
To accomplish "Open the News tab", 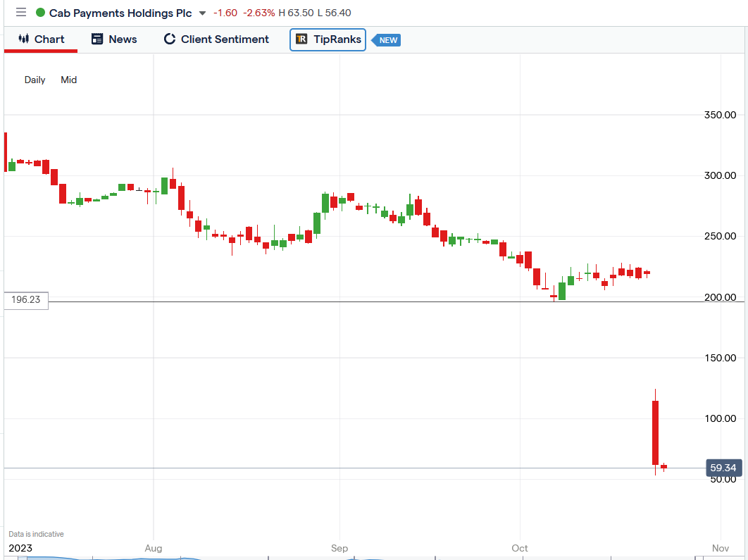I will coord(114,39).
